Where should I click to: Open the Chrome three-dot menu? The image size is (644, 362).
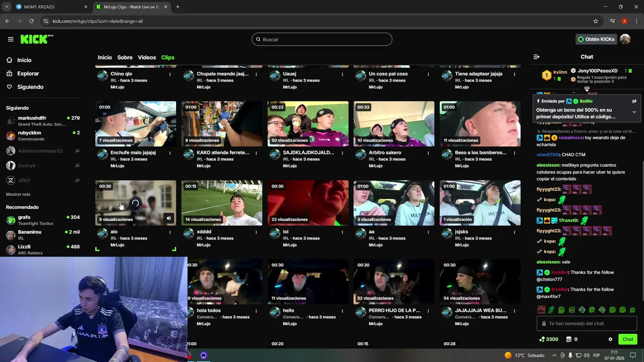click(x=636, y=21)
